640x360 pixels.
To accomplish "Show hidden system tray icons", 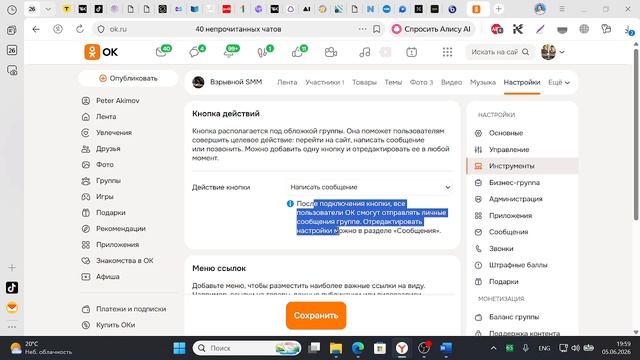I will click(x=493, y=348).
